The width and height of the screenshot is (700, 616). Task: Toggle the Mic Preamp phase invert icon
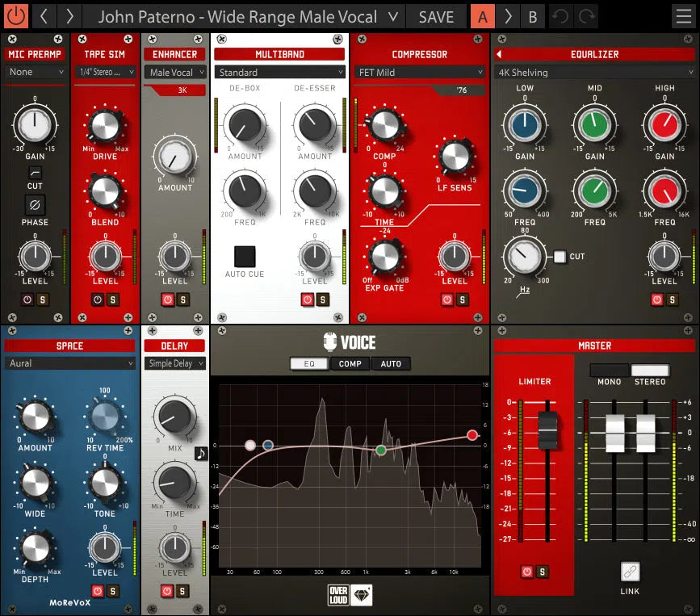point(35,204)
